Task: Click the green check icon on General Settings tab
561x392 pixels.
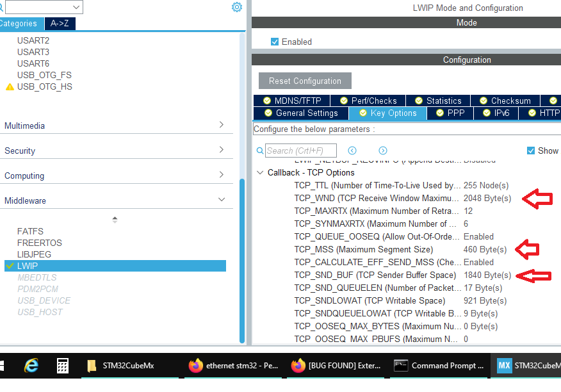Action: tap(268, 113)
